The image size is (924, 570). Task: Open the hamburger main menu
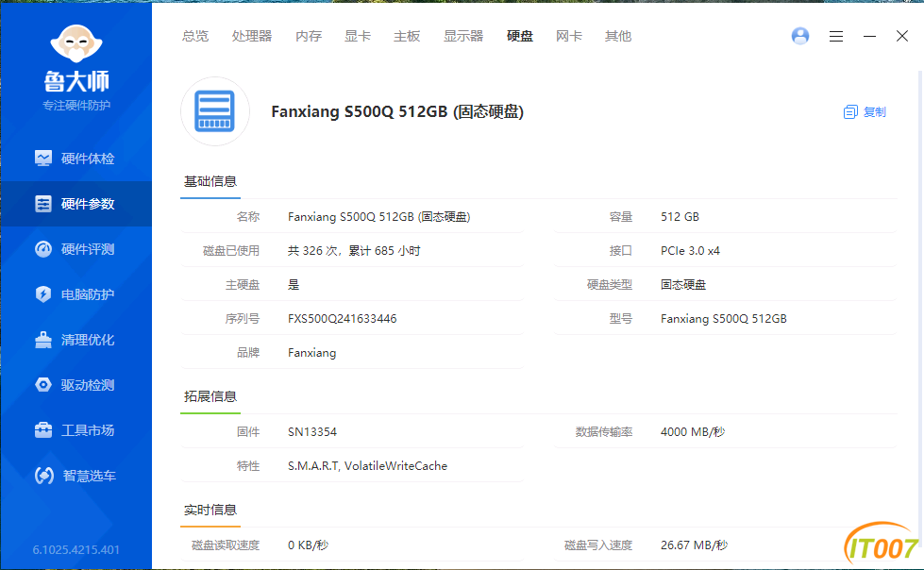835,37
